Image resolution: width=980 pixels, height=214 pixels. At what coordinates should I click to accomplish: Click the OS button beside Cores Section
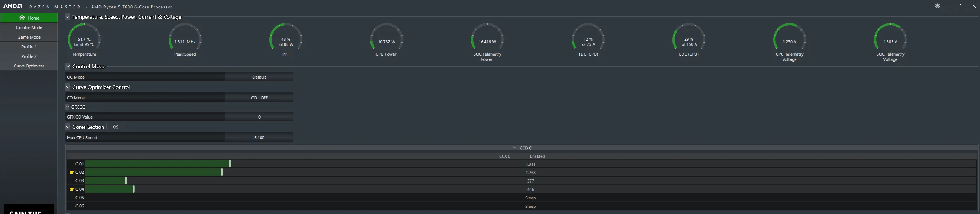click(x=116, y=127)
